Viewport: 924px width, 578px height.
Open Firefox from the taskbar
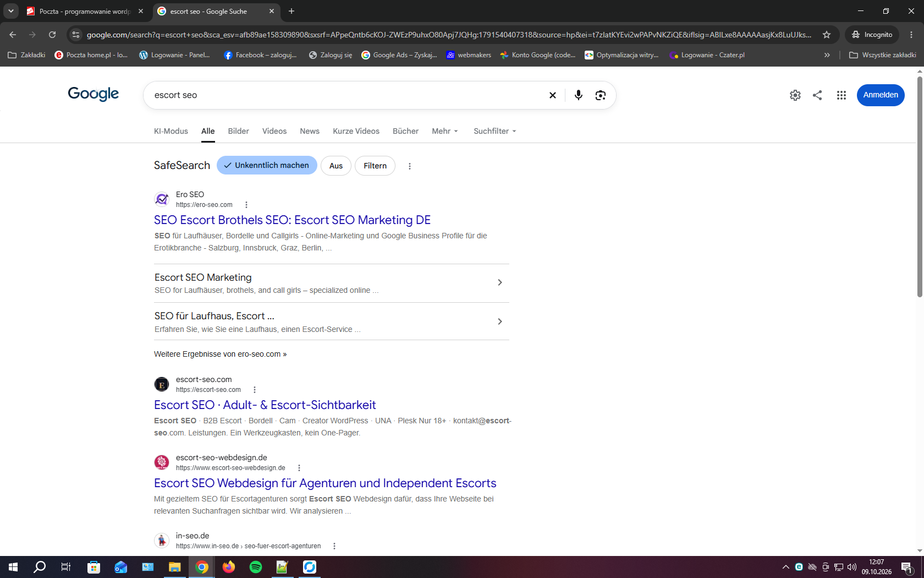coord(229,567)
